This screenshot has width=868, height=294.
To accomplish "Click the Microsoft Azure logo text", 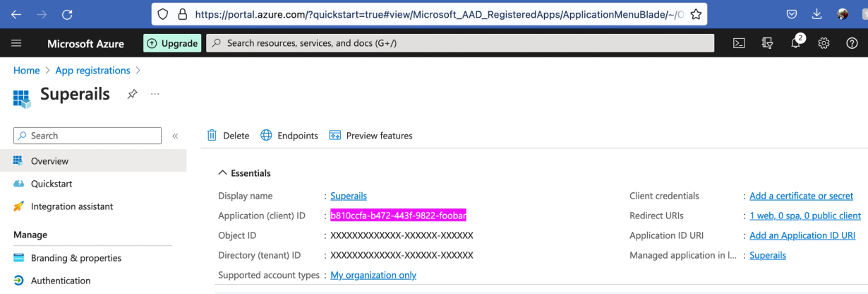I will 85,43.
